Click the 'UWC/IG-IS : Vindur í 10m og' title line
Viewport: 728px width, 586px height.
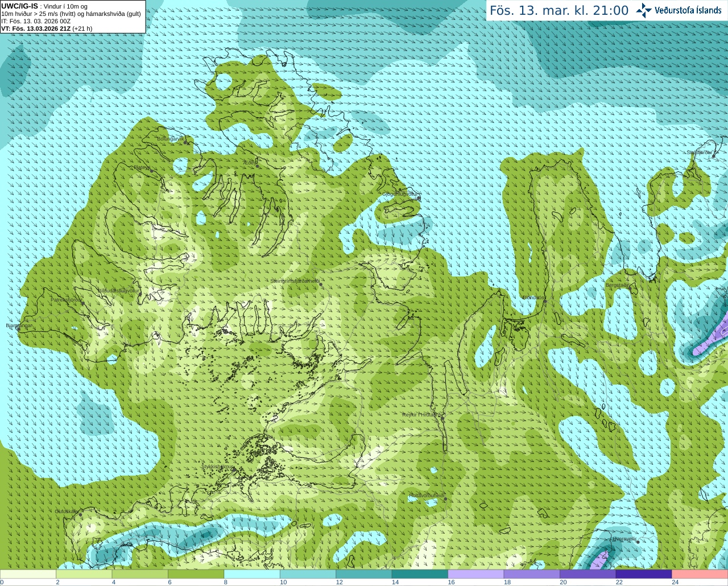coord(44,6)
